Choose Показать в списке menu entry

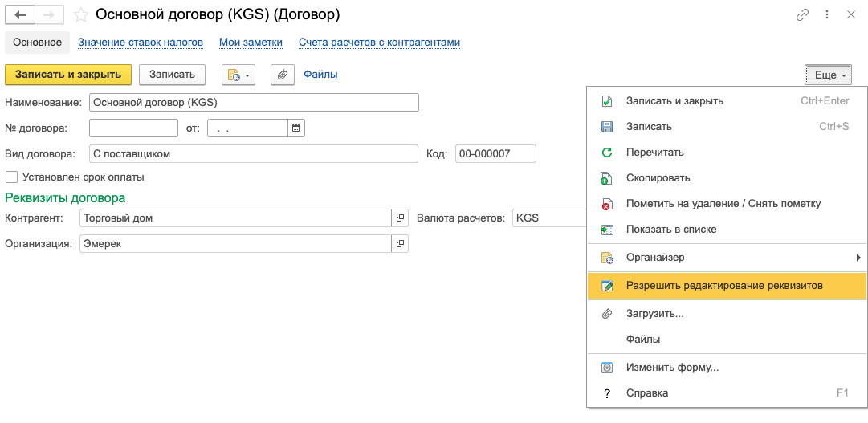pyautogui.click(x=727, y=230)
